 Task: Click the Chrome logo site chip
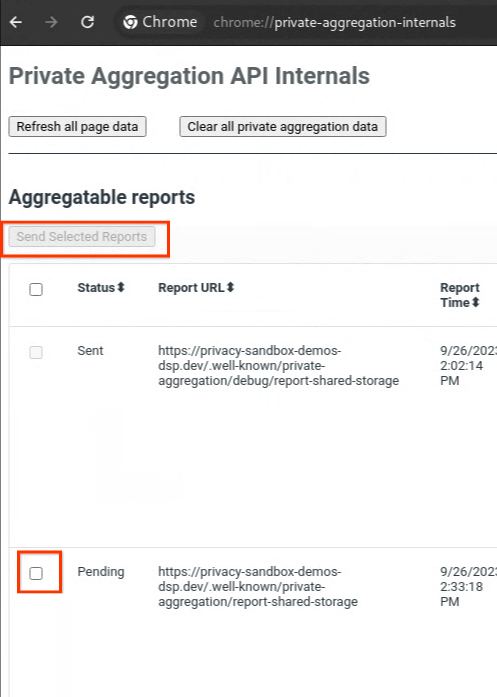point(160,22)
